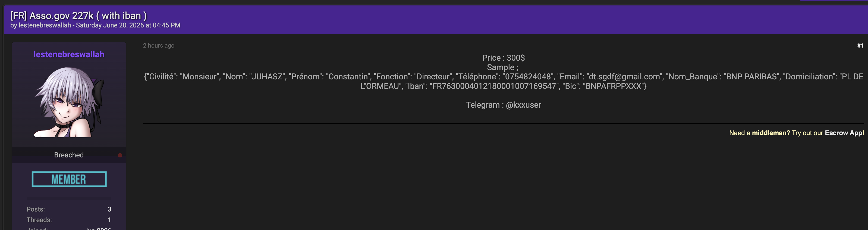Click the dark progress bar under MEMBER badge
This screenshot has height=230, width=868.
(69, 199)
